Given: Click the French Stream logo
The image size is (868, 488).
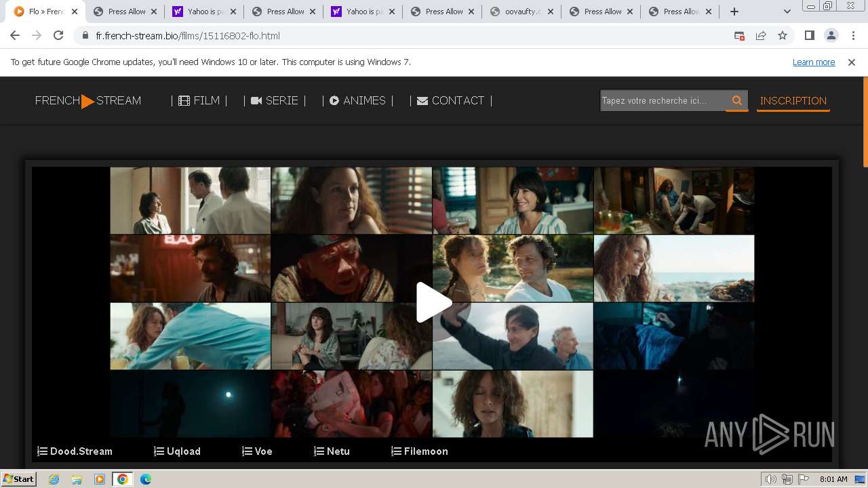Looking at the screenshot, I should coord(88,101).
